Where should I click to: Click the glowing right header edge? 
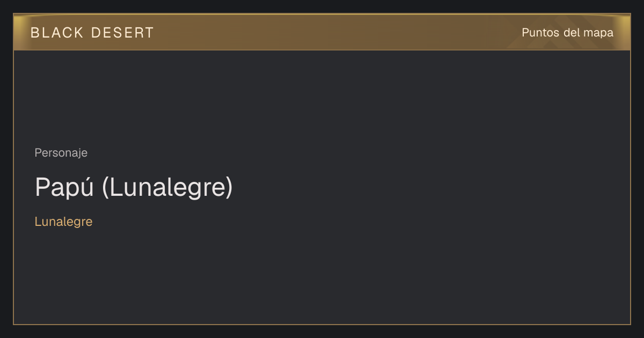point(624,32)
